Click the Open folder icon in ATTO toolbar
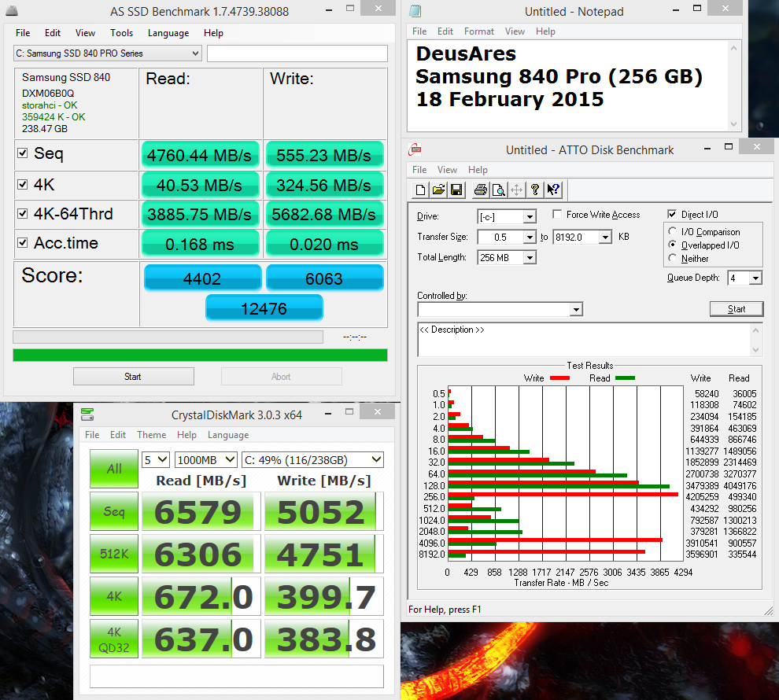Screen dimensions: 779x700 tap(438, 190)
